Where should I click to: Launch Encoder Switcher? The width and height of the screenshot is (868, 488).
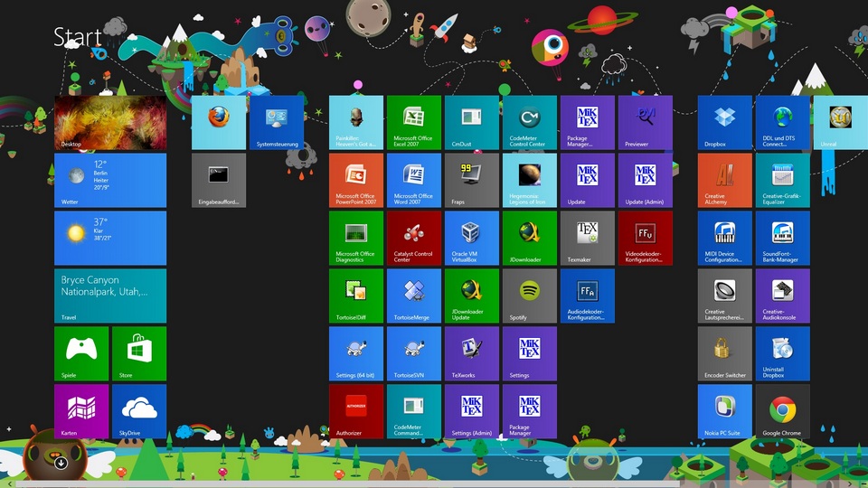[x=724, y=353]
